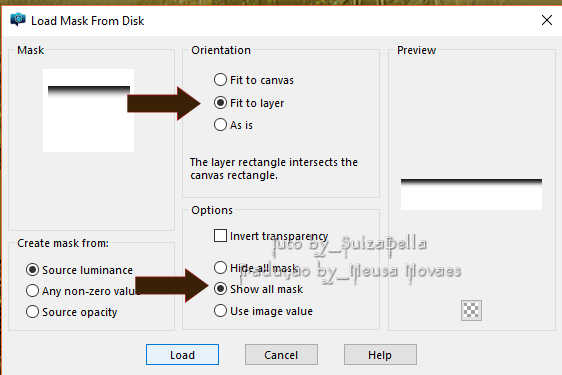Image resolution: width=562 pixels, height=375 pixels.
Task: Open Help for this dialog
Action: click(380, 355)
